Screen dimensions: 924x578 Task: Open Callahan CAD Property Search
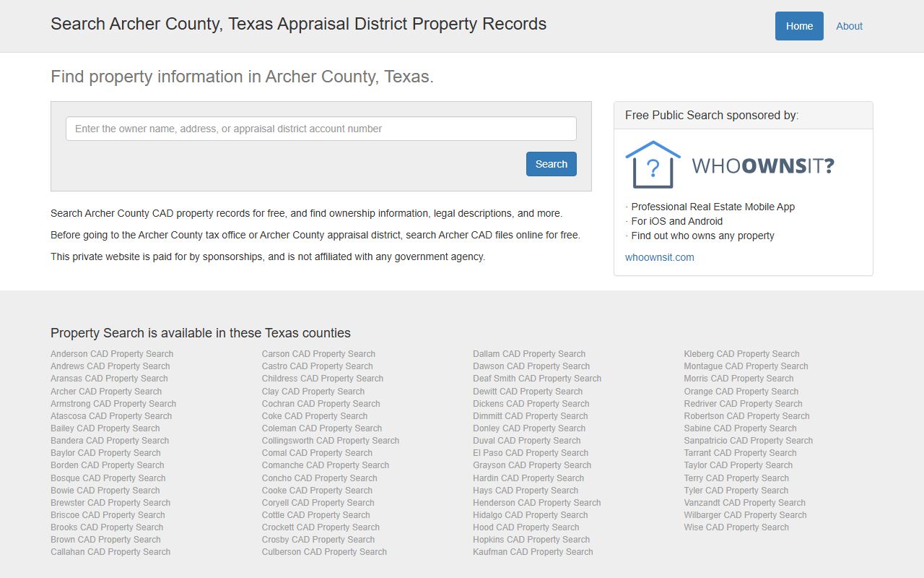pyautogui.click(x=110, y=552)
